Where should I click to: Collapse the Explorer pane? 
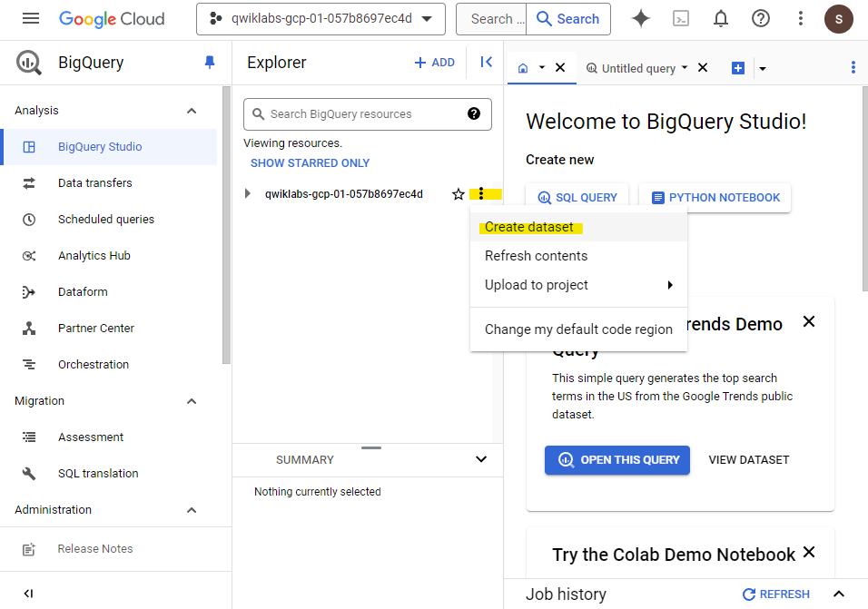point(486,62)
